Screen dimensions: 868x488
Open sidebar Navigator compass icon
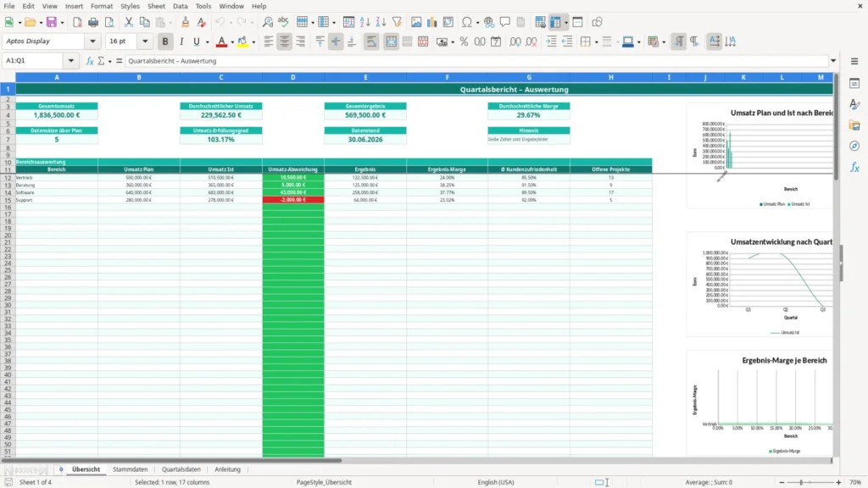(854, 146)
